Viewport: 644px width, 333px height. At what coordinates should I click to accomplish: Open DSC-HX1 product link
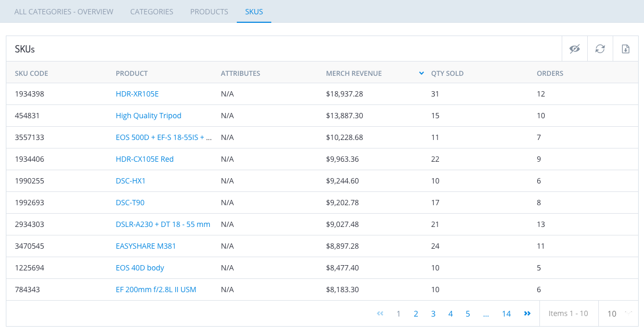tap(131, 181)
